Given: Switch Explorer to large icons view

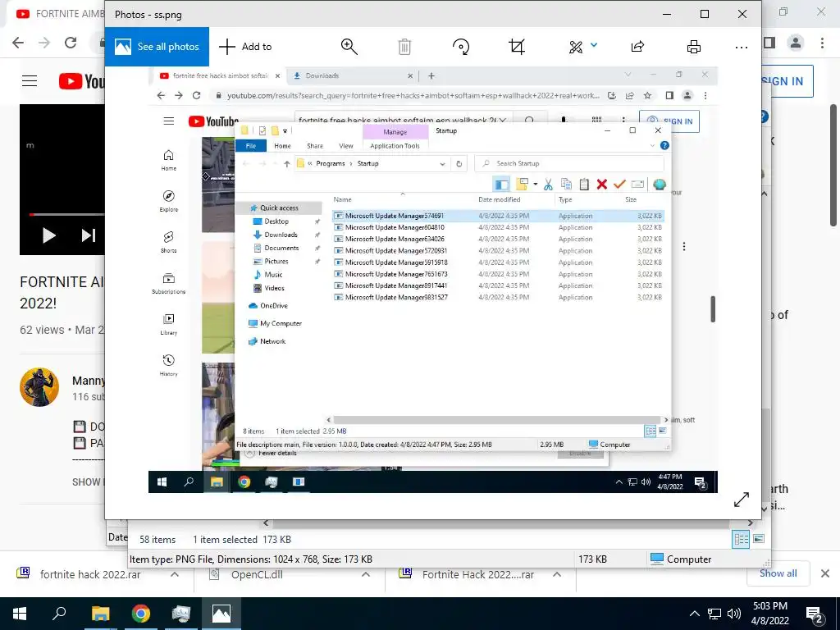Looking at the screenshot, I should click(x=759, y=539).
